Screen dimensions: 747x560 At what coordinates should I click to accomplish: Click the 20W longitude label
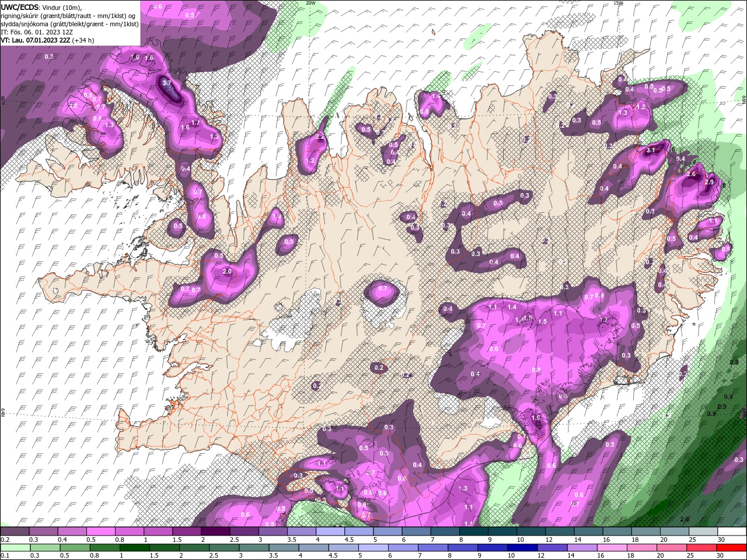[x=310, y=3]
